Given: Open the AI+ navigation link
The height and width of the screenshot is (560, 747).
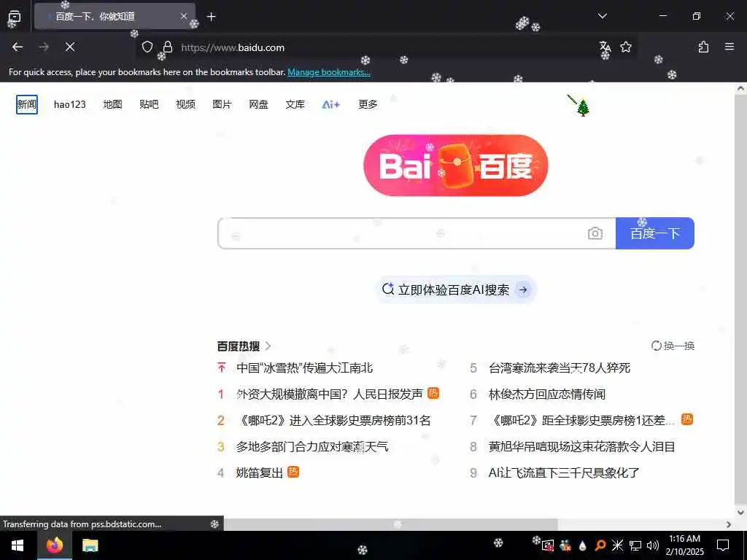Looking at the screenshot, I should [x=331, y=104].
